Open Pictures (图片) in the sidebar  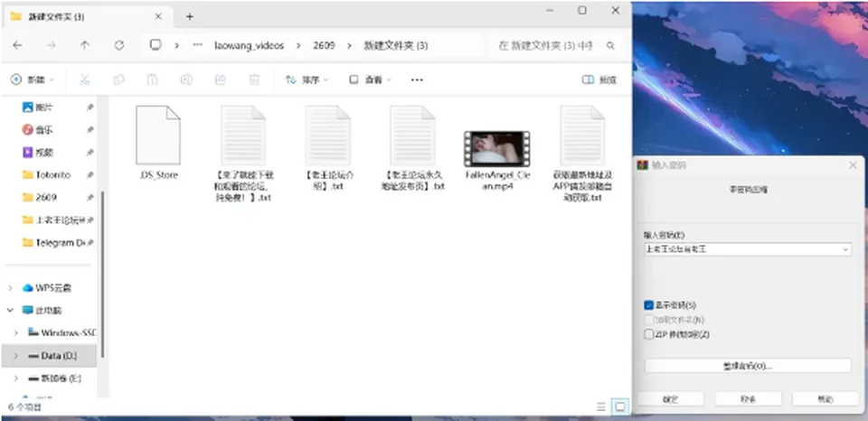44,108
